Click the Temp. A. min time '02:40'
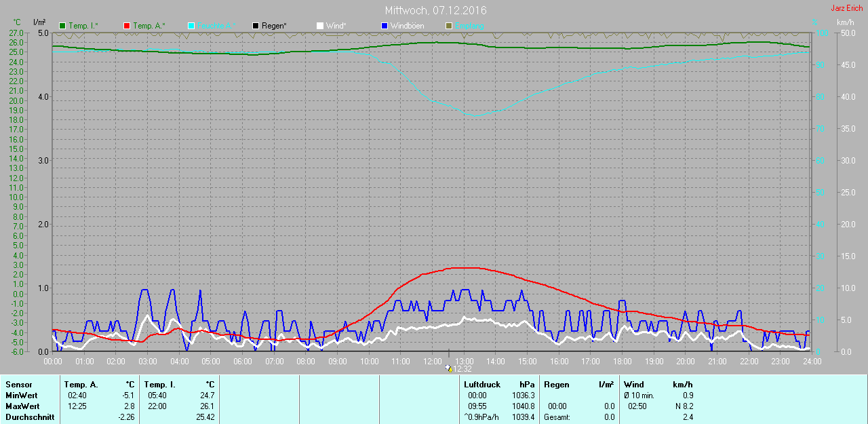Screen dimensions: 868x424 click(77, 396)
